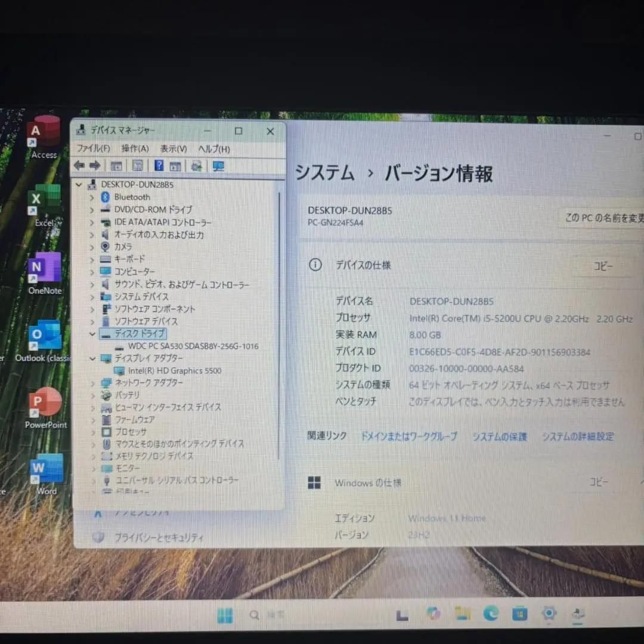Click the info icon beside デバイスの仕様
This screenshot has height=644, width=644.
pos(315,265)
